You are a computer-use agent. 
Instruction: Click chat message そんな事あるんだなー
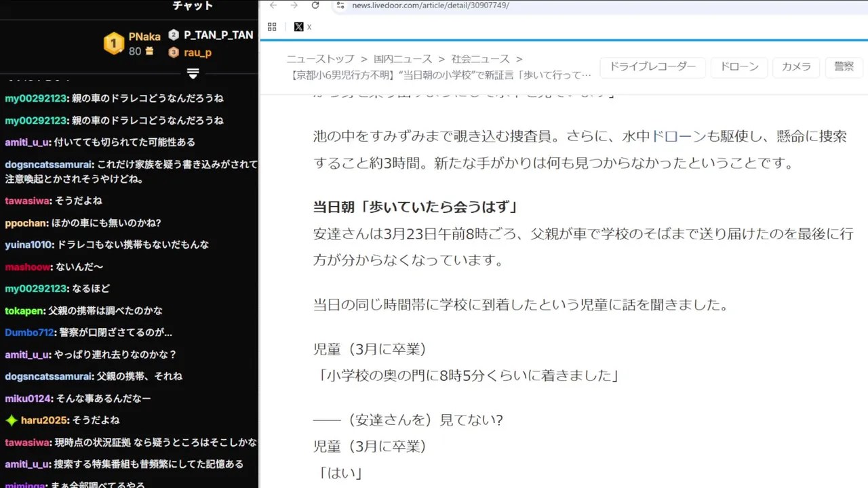(104, 399)
